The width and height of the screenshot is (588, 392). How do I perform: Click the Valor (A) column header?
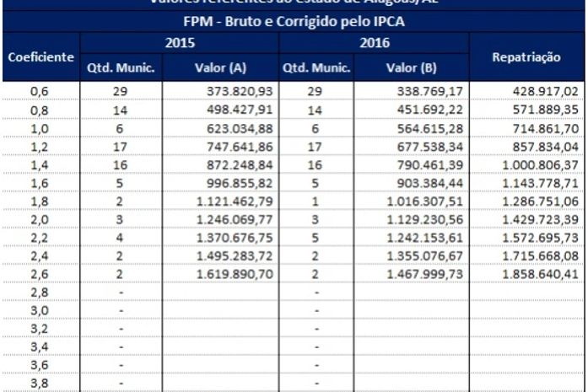click(x=220, y=67)
